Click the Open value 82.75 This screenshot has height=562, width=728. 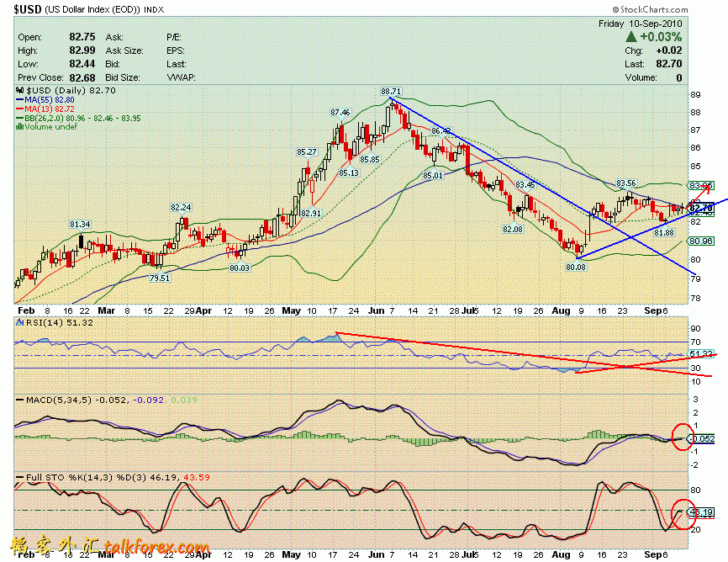coord(82,37)
